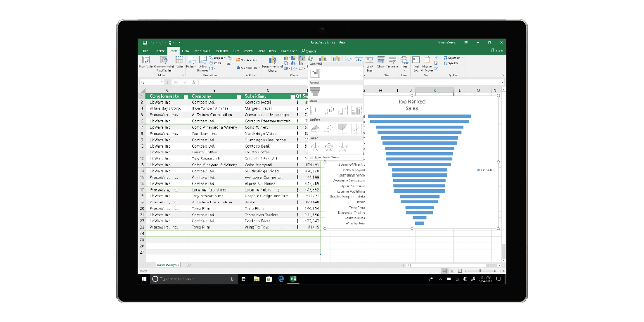Image resolution: width=644 pixels, height=322 pixels.
Task: Insert Pictures from ribbon
Action: 191,62
